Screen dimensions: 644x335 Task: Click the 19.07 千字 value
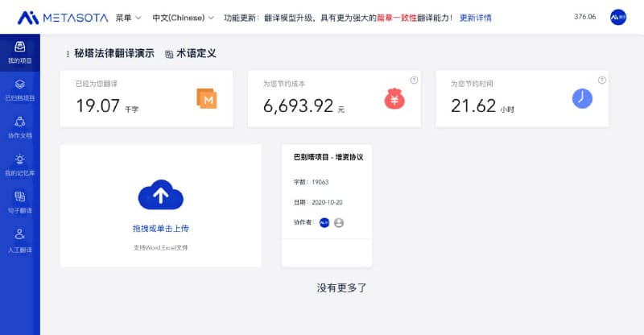[107, 106]
